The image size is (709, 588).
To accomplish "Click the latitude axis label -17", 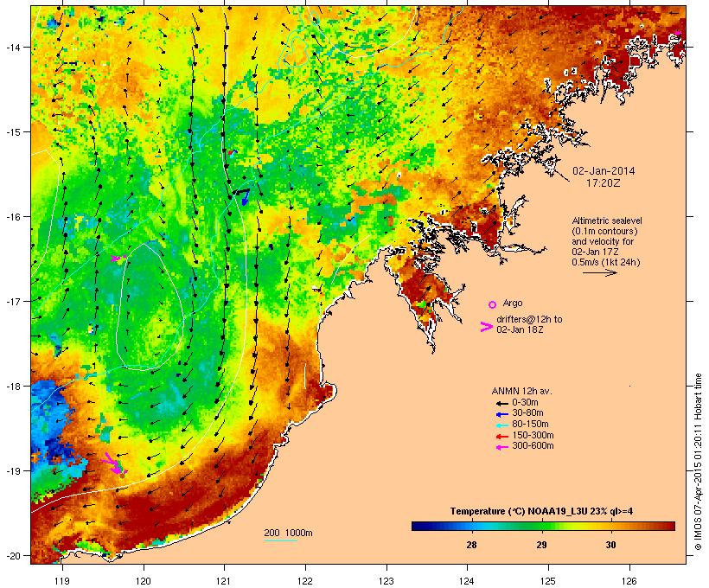I will [12, 301].
